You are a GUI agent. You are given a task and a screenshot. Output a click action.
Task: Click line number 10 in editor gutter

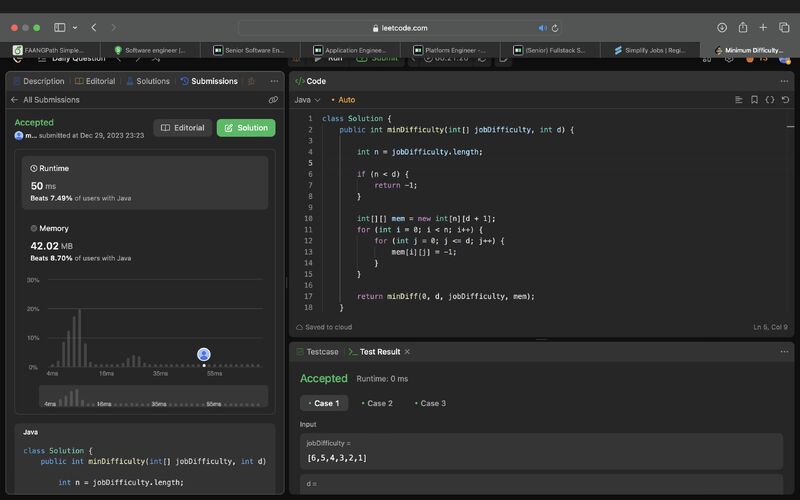coord(308,218)
